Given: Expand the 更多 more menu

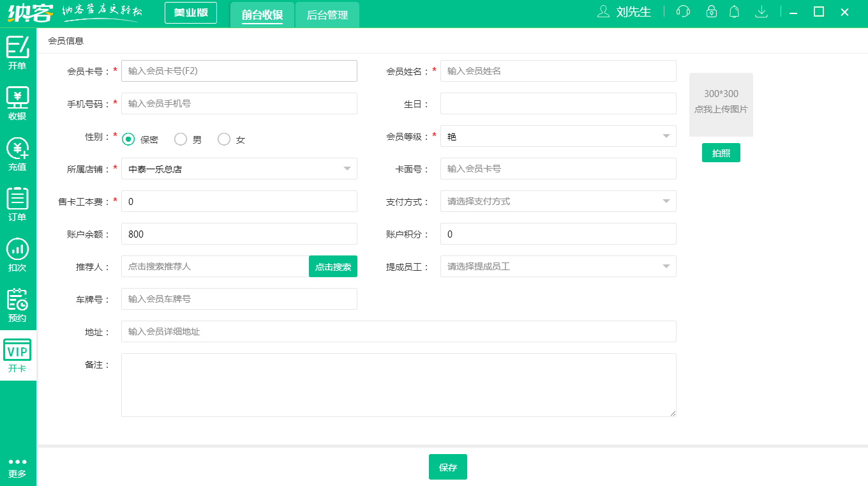Looking at the screenshot, I should (17, 466).
